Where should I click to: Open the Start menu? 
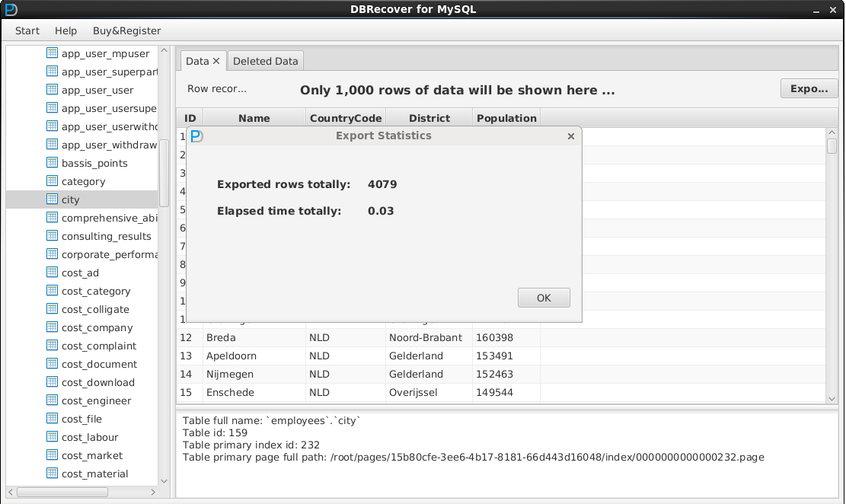27,30
